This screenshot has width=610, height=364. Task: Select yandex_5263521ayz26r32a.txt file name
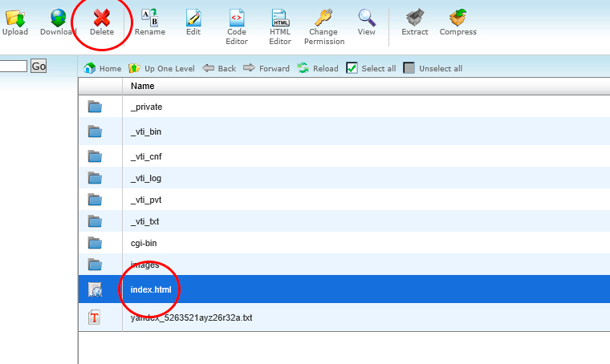click(191, 317)
